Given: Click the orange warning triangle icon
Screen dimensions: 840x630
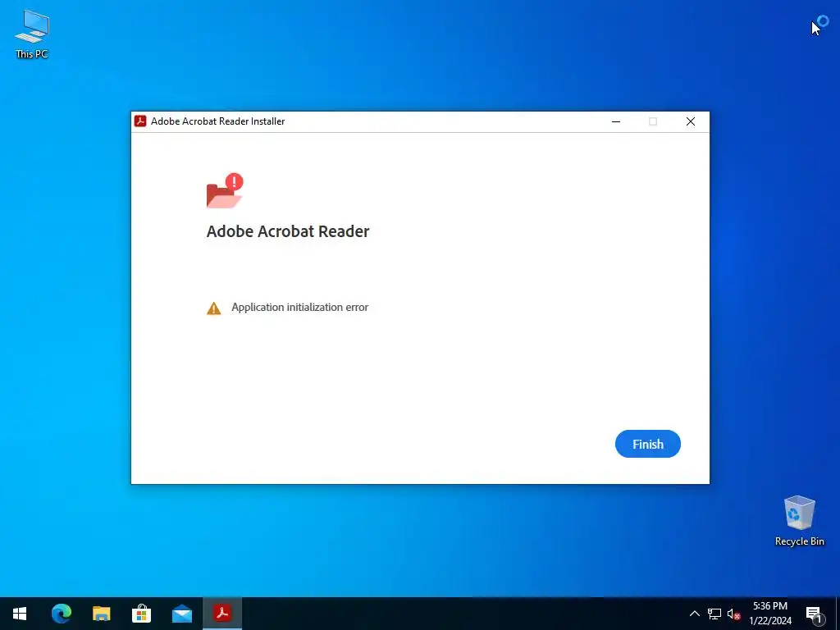Looking at the screenshot, I should click(214, 308).
